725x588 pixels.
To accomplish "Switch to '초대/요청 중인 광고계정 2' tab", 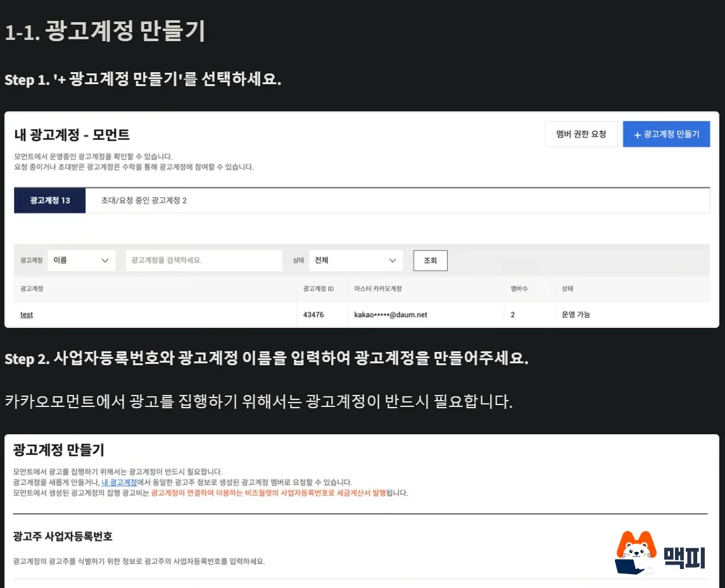I will [144, 201].
